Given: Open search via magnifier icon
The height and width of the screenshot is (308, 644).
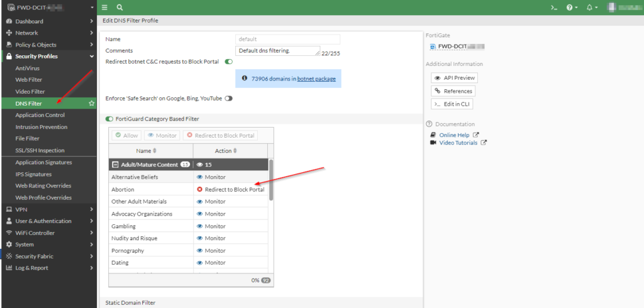Looking at the screenshot, I should pyautogui.click(x=119, y=8).
